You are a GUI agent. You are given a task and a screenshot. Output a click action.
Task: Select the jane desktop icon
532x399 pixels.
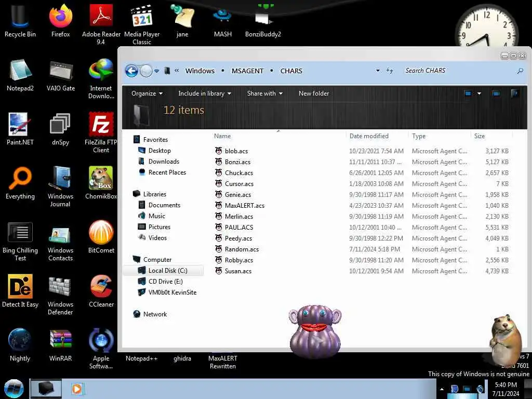tap(182, 21)
